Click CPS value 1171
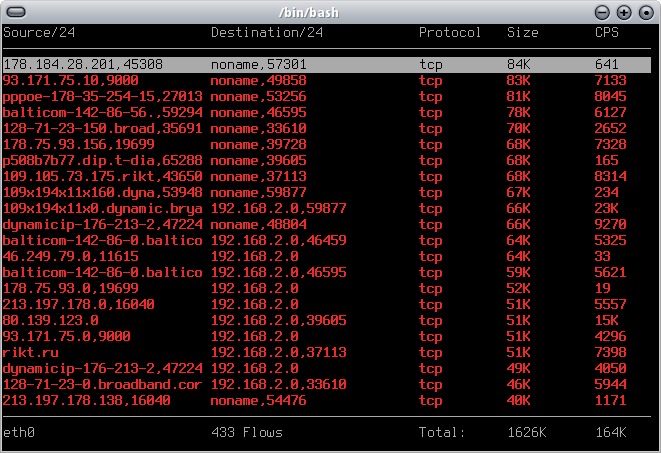 click(x=610, y=401)
